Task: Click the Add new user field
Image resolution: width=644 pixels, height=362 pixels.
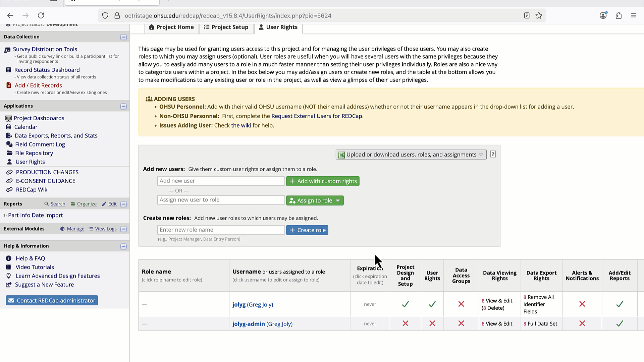Action: pyautogui.click(x=221, y=181)
